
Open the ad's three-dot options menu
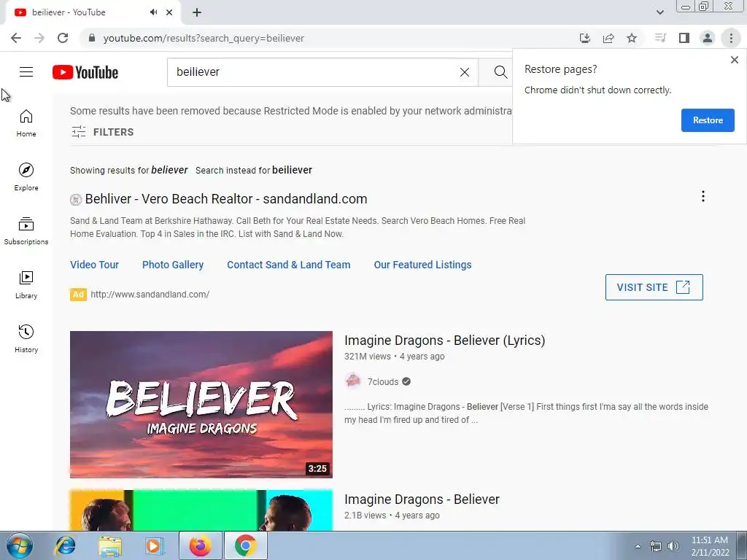point(703,196)
